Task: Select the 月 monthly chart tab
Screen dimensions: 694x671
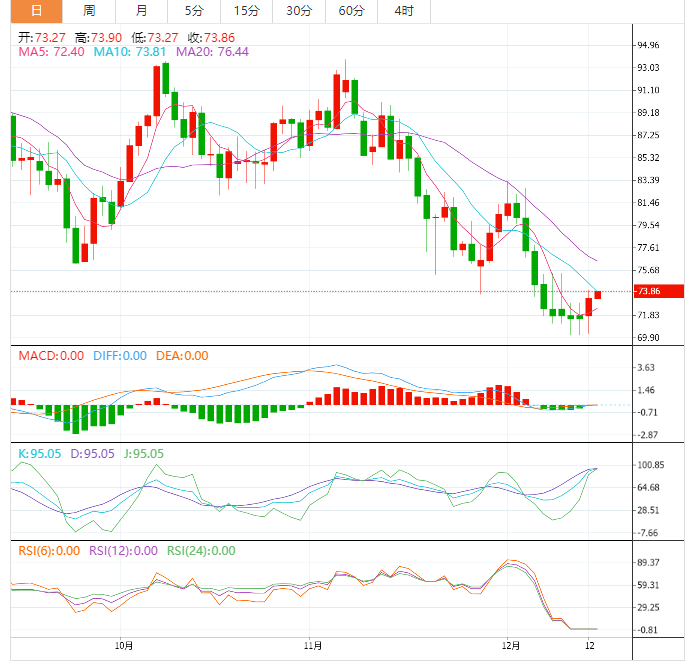Action: [x=141, y=11]
